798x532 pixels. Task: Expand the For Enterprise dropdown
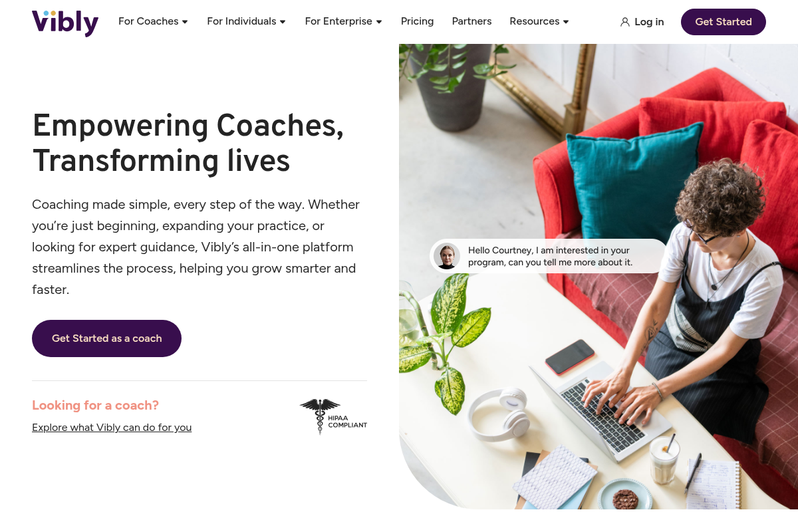338,21
